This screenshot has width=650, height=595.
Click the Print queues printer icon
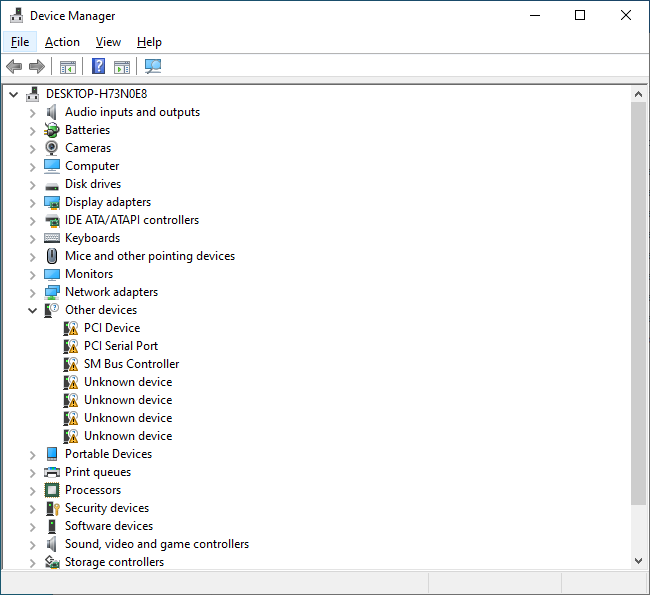[52, 472]
